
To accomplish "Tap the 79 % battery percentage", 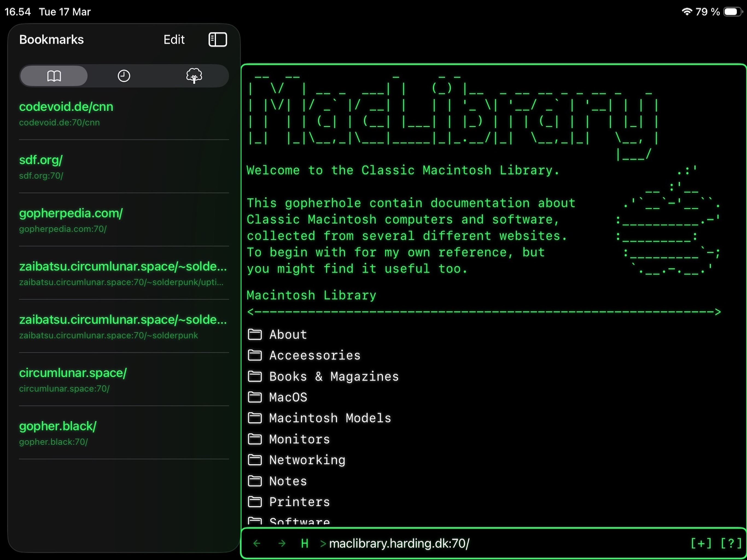I will click(708, 12).
